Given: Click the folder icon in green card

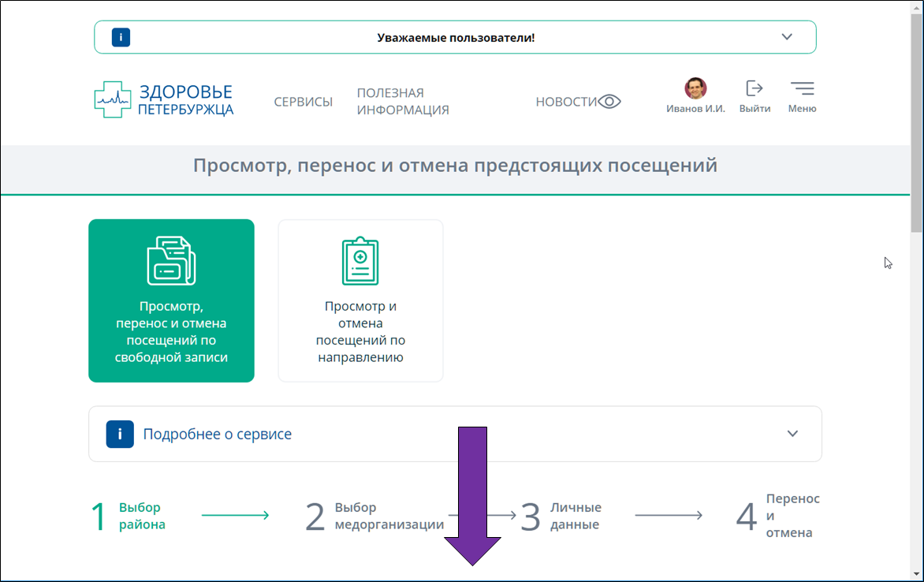Looking at the screenshot, I should point(172,260).
